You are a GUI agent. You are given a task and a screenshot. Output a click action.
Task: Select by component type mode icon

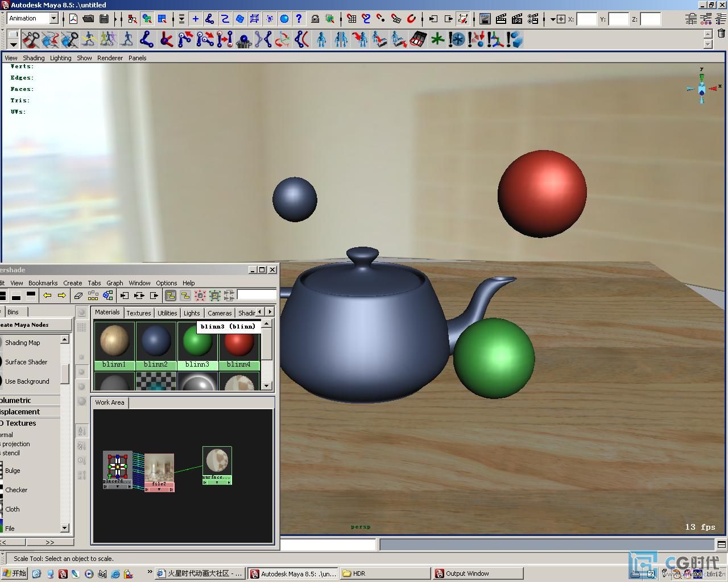pyautogui.click(x=162, y=19)
